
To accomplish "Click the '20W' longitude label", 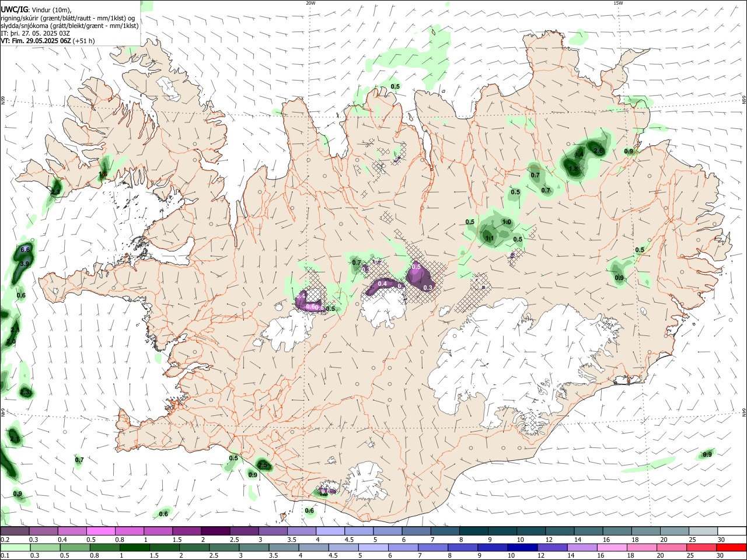I will pos(310,3).
